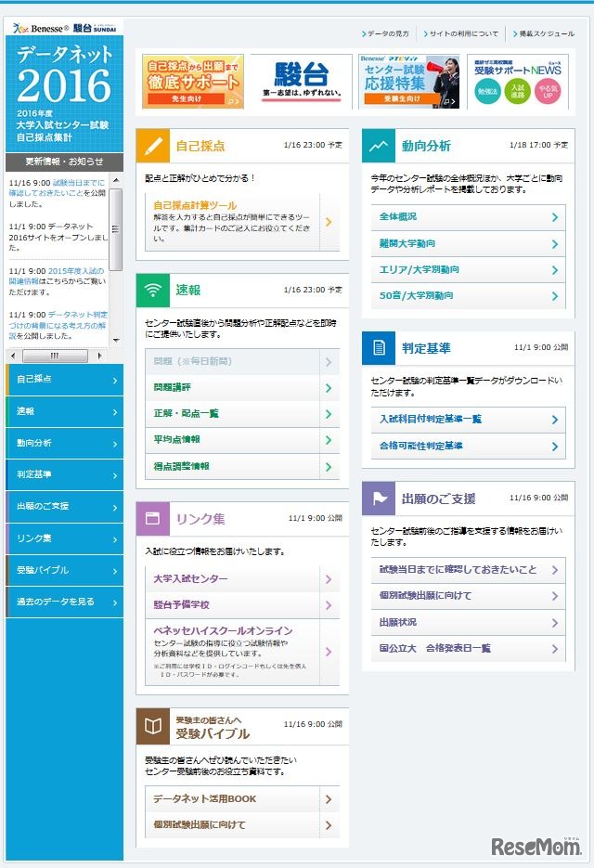Click the arrow beside 難関大学動向
Viewport: 594px width, 868px height.
[x=555, y=244]
